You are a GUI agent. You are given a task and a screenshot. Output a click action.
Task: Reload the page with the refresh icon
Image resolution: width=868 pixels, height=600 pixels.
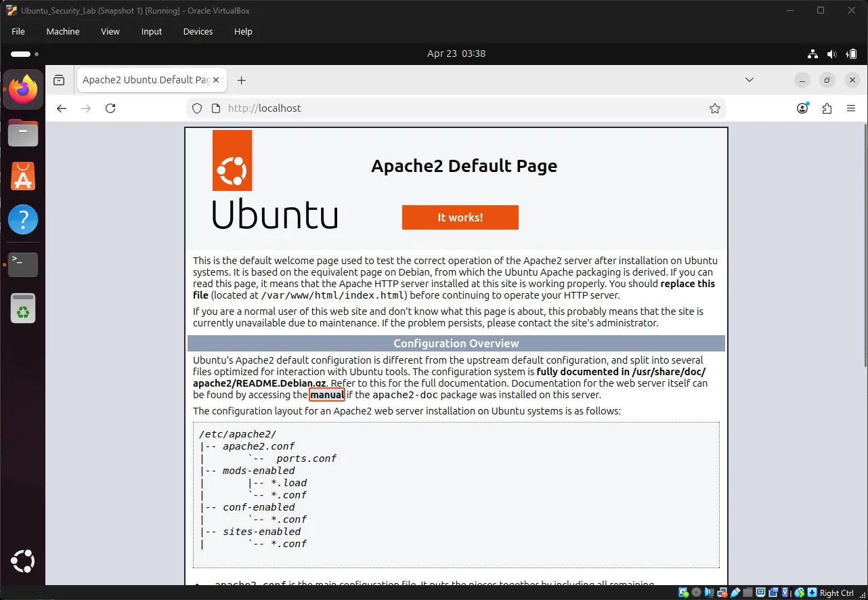[110, 108]
